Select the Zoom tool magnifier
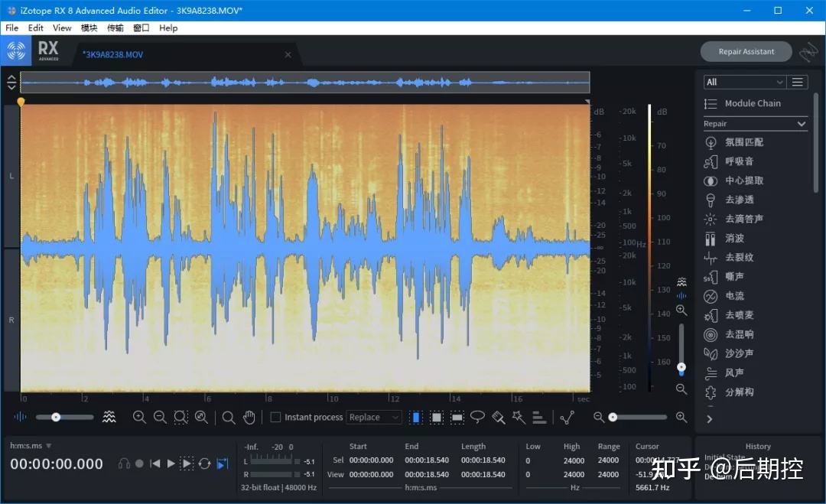 228,418
